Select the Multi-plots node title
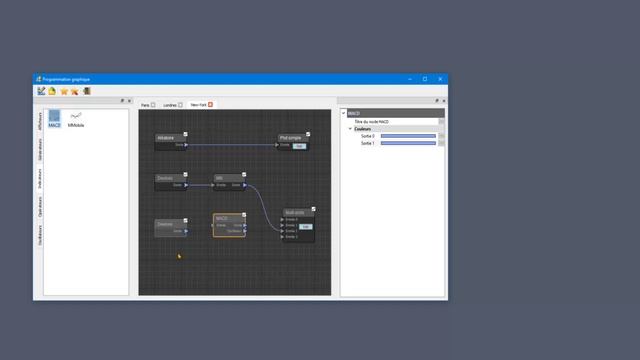640x360 pixels. 295,213
